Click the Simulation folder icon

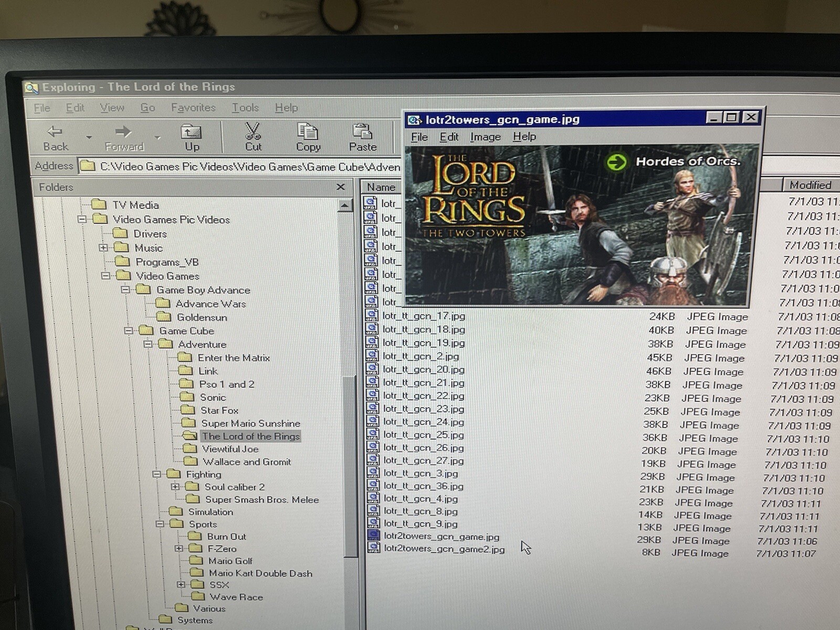point(175,511)
